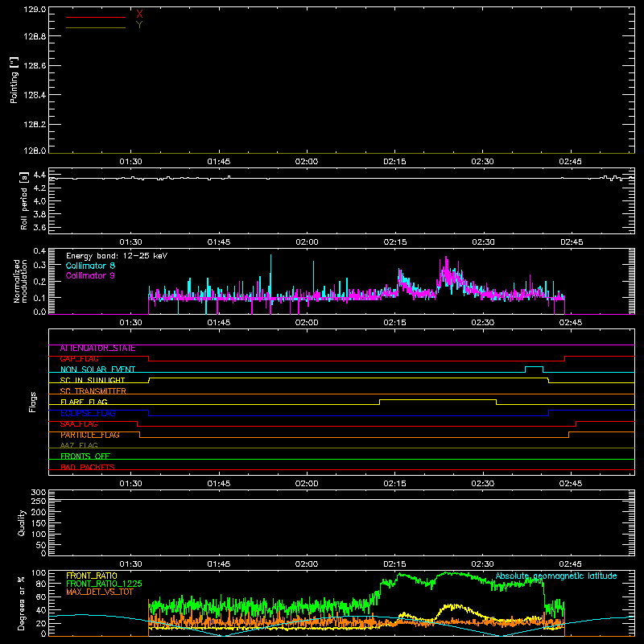Click the 01:30 time label under Flags plot
The width and height of the screenshot is (644, 644).
click(x=130, y=484)
